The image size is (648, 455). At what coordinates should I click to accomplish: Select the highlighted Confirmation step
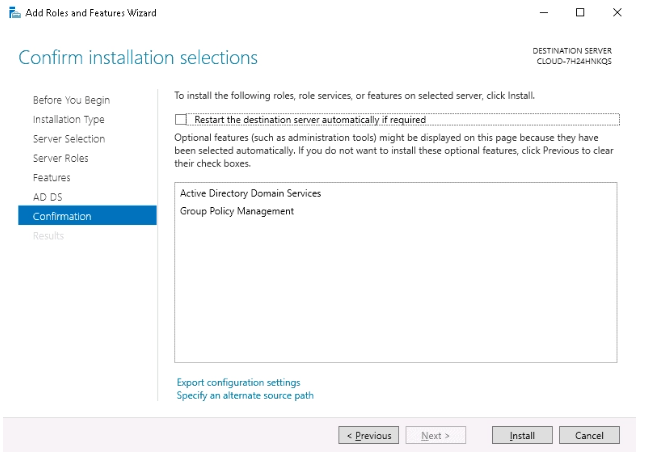click(87, 215)
